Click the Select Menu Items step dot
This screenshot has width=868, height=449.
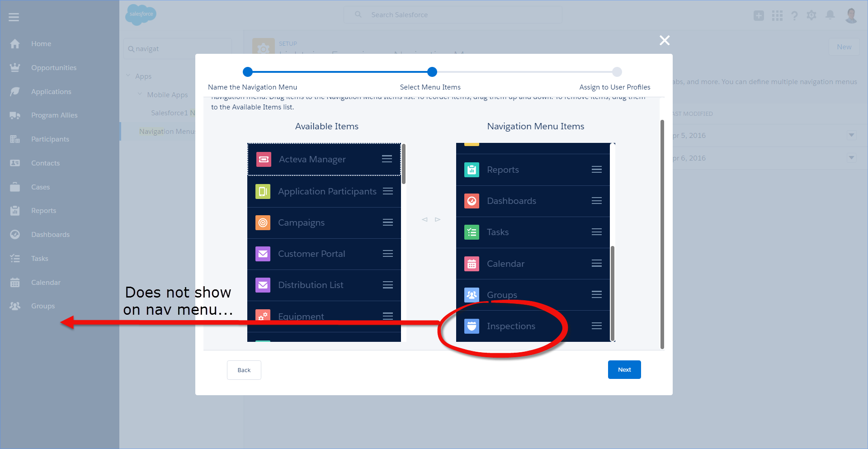click(432, 71)
